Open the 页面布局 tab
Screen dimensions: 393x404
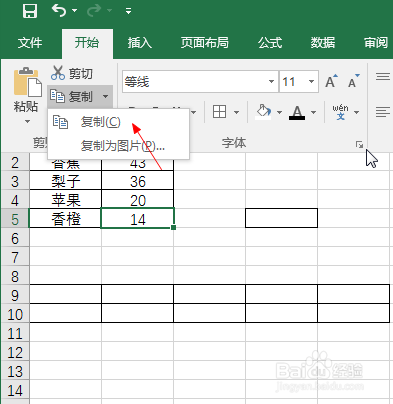pos(205,43)
